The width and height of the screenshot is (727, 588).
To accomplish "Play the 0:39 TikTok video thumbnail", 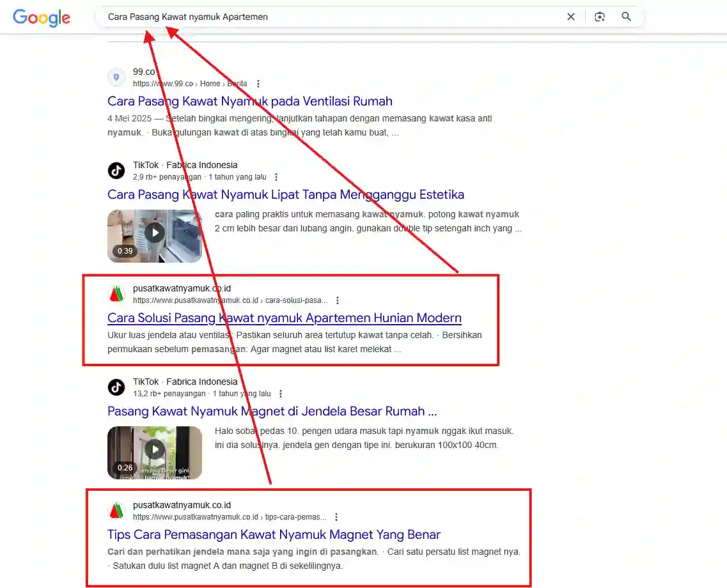I will (154, 236).
